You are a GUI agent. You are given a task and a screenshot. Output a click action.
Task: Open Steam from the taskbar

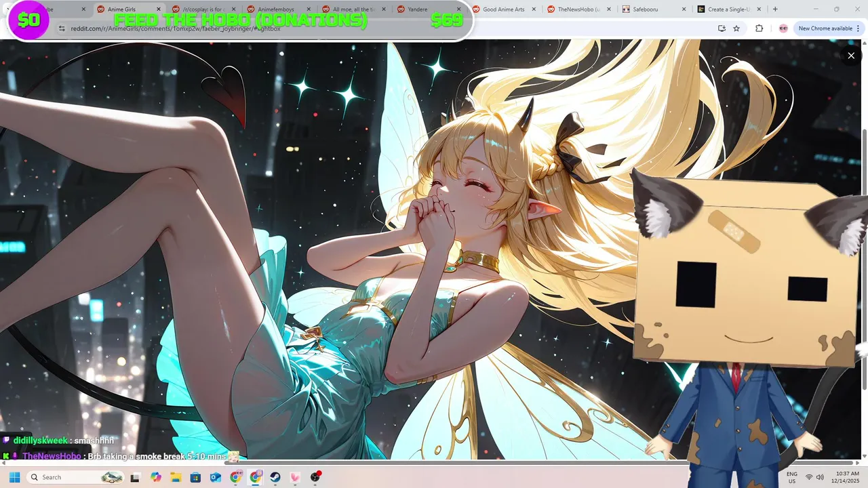[275, 477]
